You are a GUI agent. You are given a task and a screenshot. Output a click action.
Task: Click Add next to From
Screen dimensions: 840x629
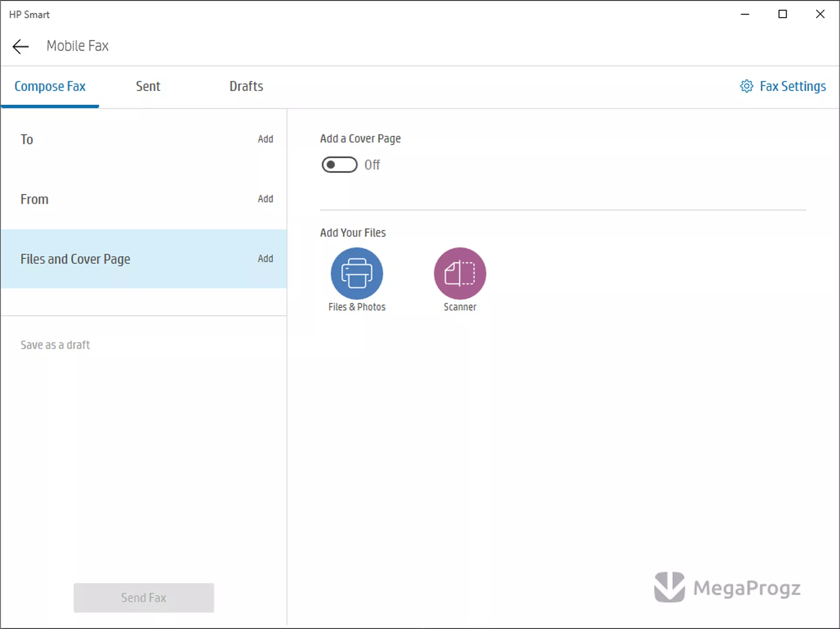pos(265,199)
